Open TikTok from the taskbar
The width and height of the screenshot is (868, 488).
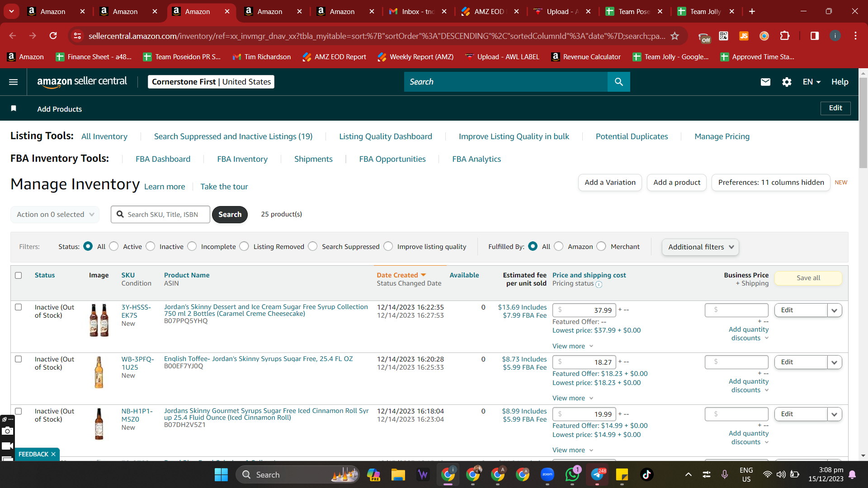(647, 475)
